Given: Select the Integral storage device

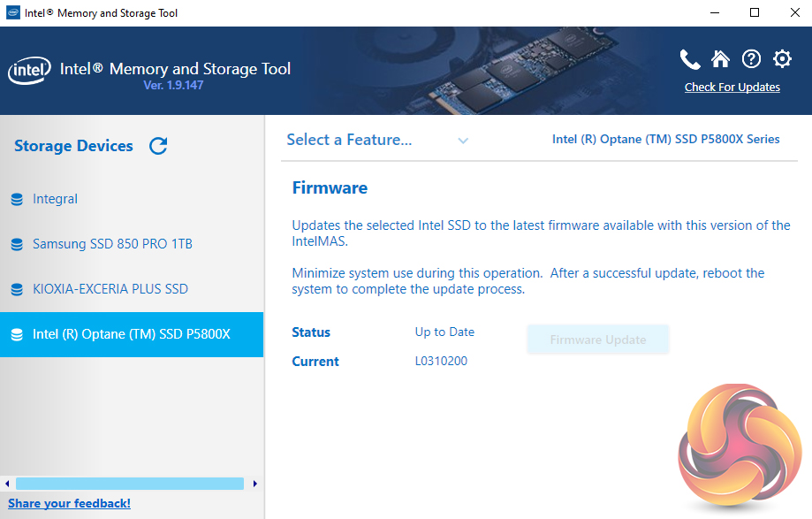Looking at the screenshot, I should pyautogui.click(x=132, y=199).
